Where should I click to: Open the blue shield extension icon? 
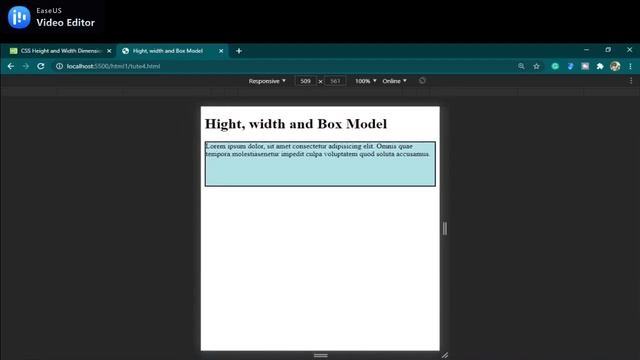570,66
